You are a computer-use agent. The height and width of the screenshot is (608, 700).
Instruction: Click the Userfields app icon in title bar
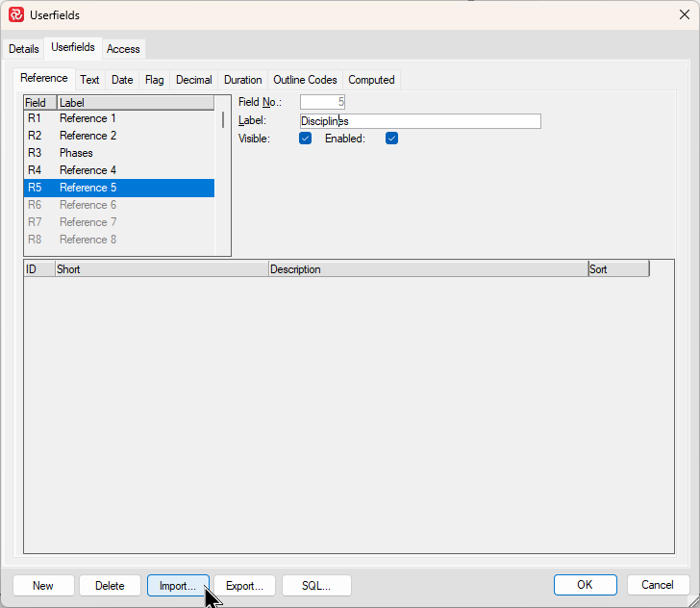click(16, 15)
